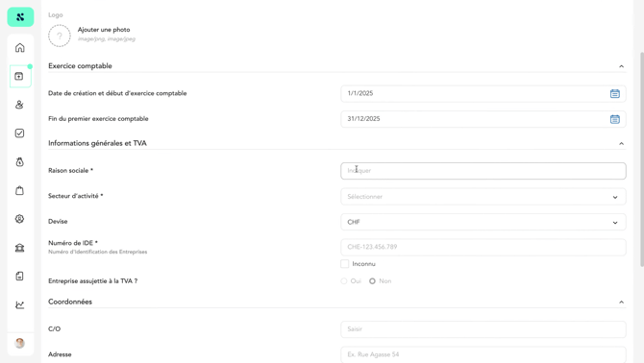
Task: Open the checkmark tasks icon in sidebar
Action: coord(20,133)
